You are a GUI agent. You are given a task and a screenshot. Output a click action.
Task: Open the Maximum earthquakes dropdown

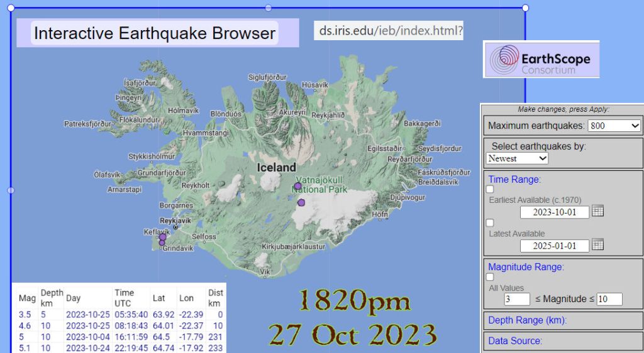click(x=614, y=126)
